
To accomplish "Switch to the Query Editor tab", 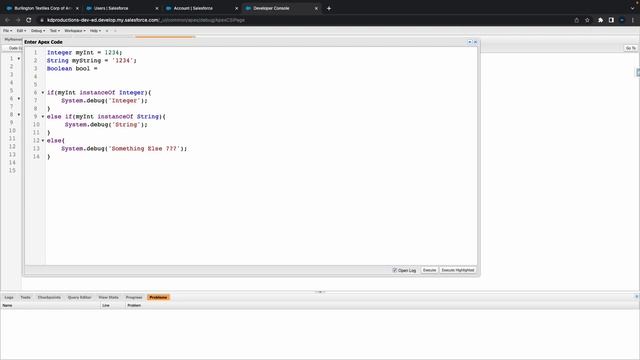I will [x=80, y=297].
